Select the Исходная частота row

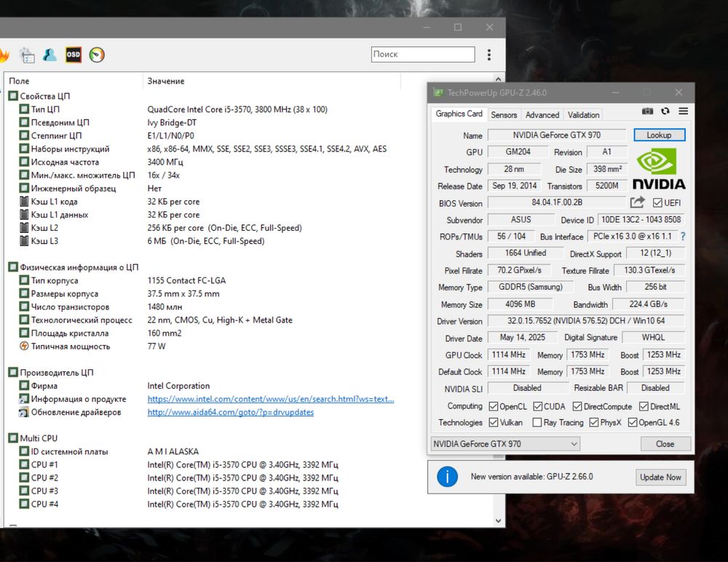pos(202,162)
